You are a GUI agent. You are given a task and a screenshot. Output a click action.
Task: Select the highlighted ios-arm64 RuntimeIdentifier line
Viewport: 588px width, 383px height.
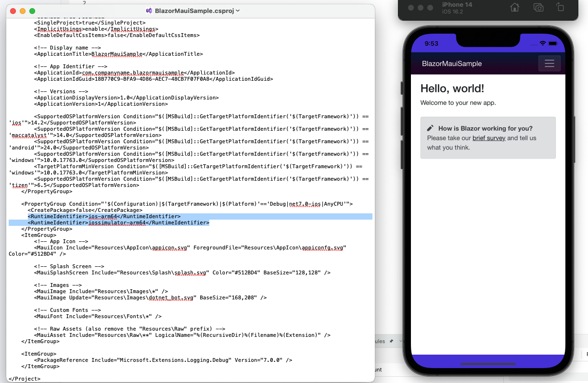104,216
